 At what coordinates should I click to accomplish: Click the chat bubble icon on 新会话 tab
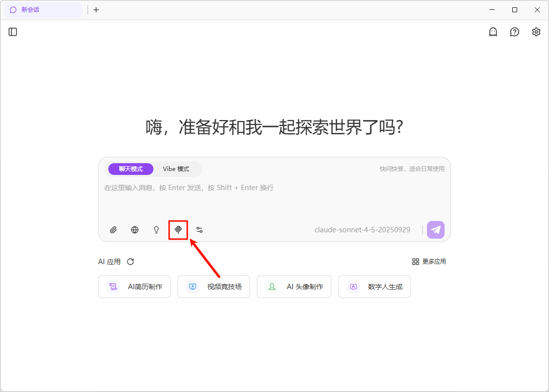[13, 10]
